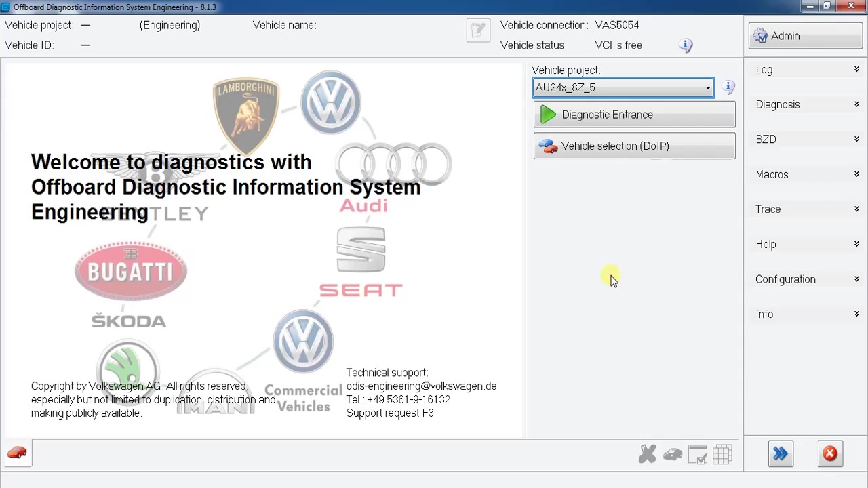The image size is (868, 488).
Task: Expand the Log section
Action: click(806, 70)
